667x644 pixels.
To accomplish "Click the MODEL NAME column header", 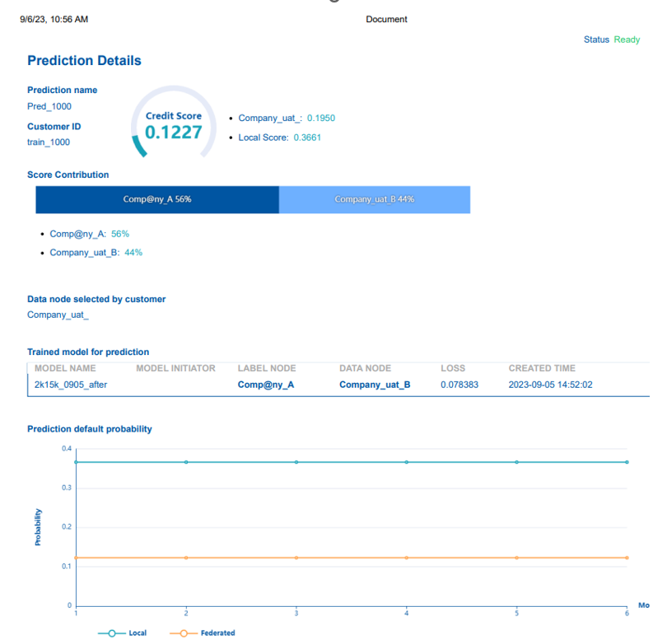I will (65, 368).
